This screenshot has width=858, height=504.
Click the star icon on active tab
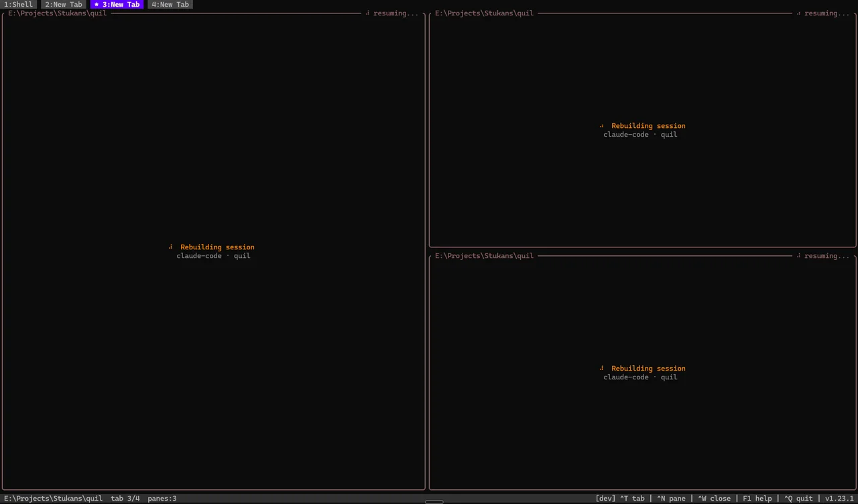[x=97, y=5]
